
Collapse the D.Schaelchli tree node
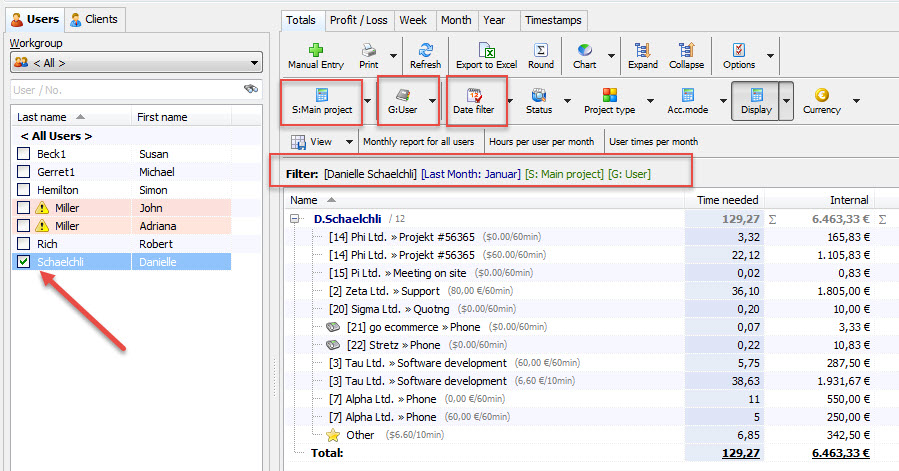coord(296,218)
